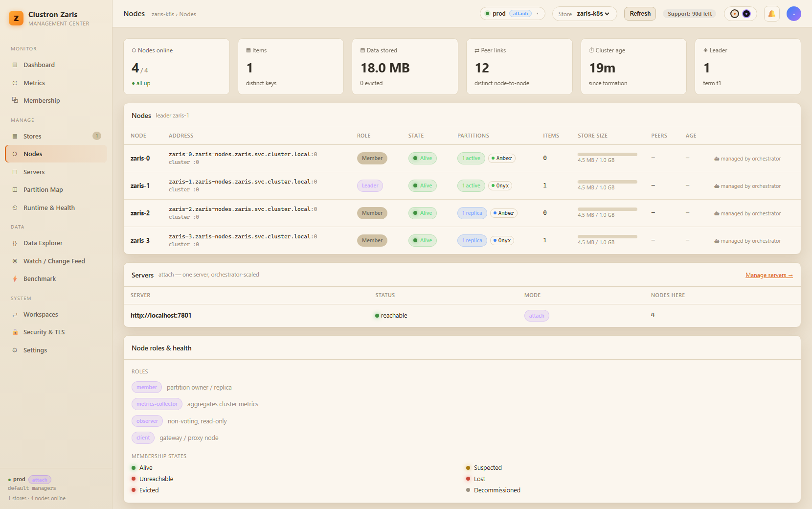Click the Member role badge for zaris-0
The height and width of the screenshot is (509, 812).
[x=372, y=159]
